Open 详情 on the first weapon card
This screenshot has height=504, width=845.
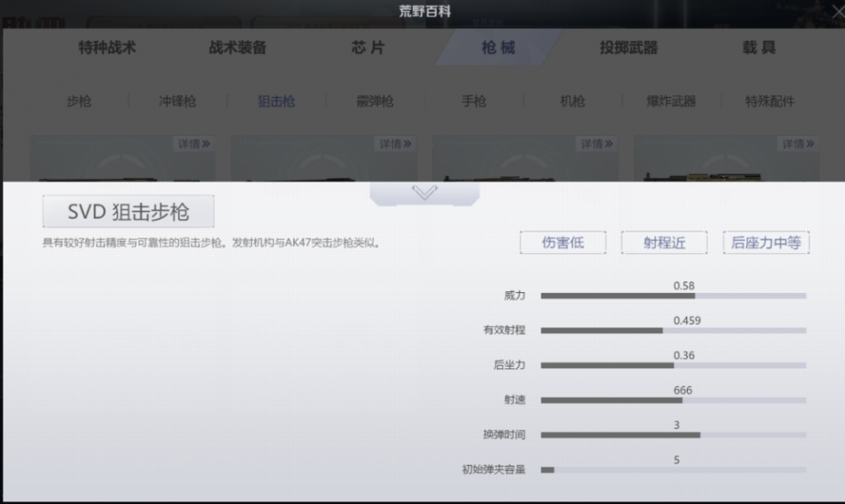194,144
